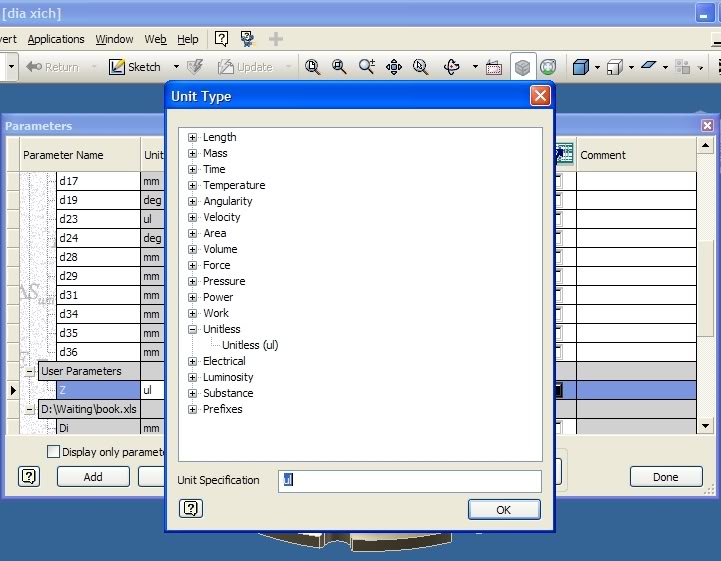Open the Applications menu

pyautogui.click(x=56, y=40)
